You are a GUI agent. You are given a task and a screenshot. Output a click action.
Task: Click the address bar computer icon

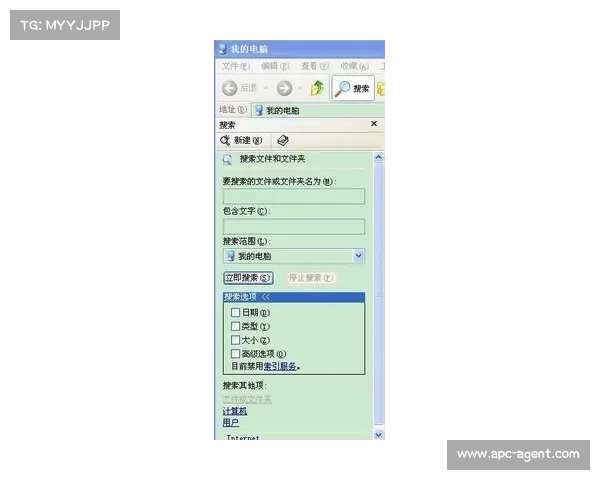pos(259,111)
